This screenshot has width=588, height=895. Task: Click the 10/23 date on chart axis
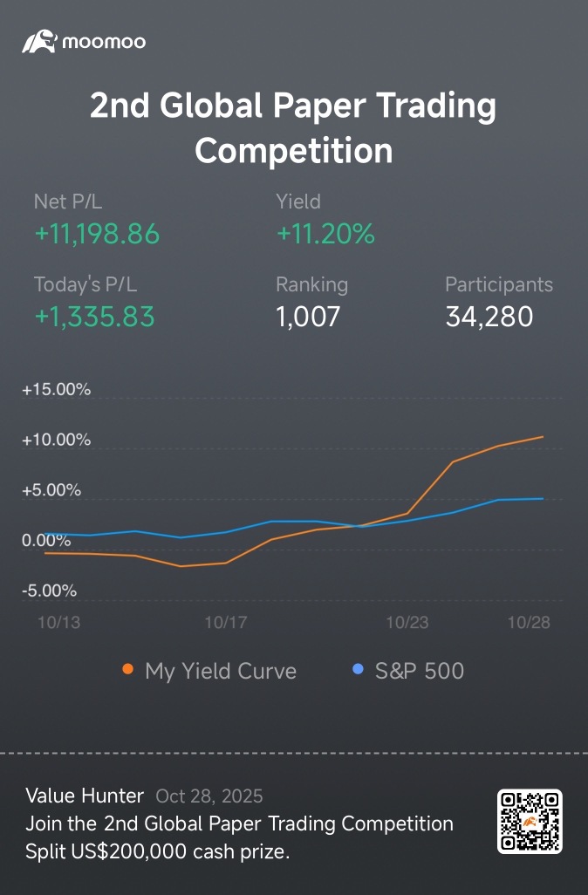pos(407,623)
